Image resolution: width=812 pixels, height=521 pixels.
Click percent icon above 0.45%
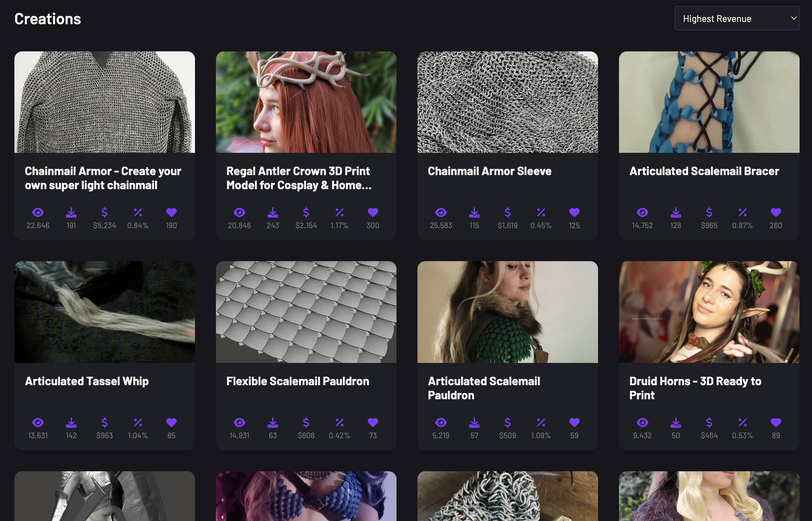(541, 212)
